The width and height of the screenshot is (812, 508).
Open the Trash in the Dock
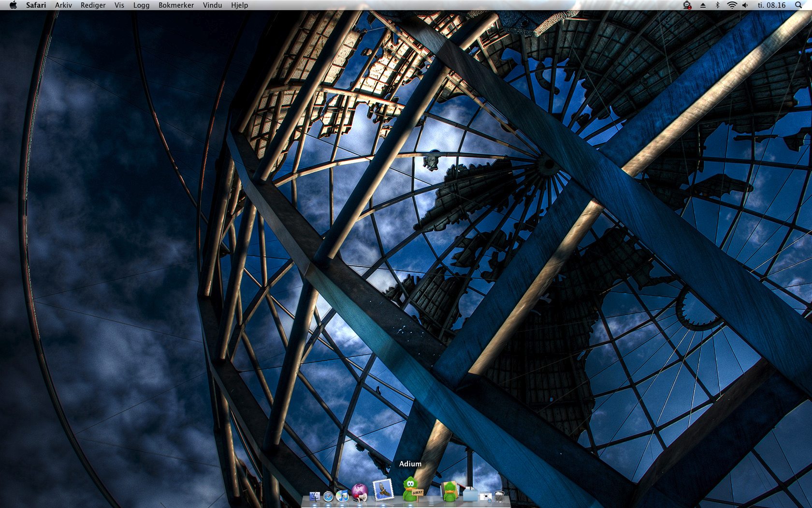(500, 496)
